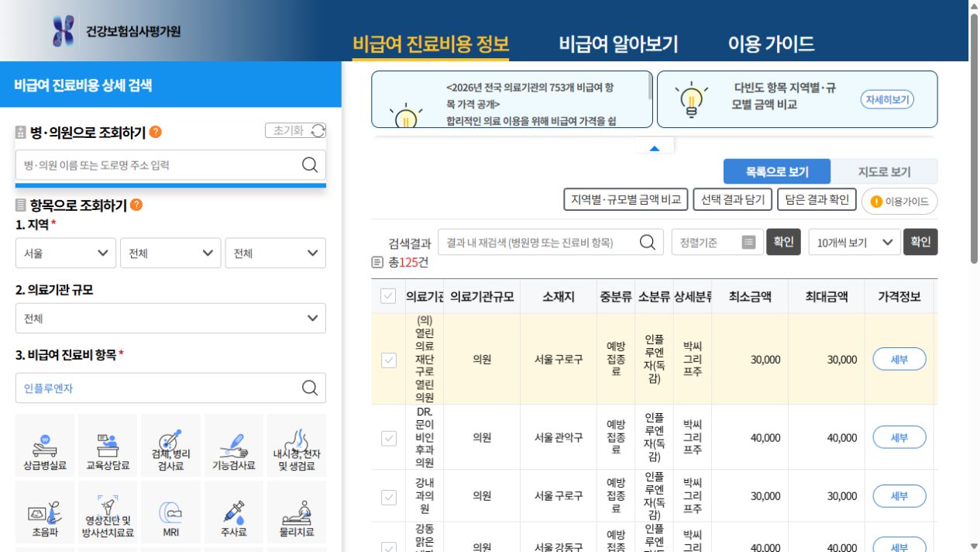Click 세부 button for 구로열린의원 row
This screenshot has width=980, height=552.
899,360
